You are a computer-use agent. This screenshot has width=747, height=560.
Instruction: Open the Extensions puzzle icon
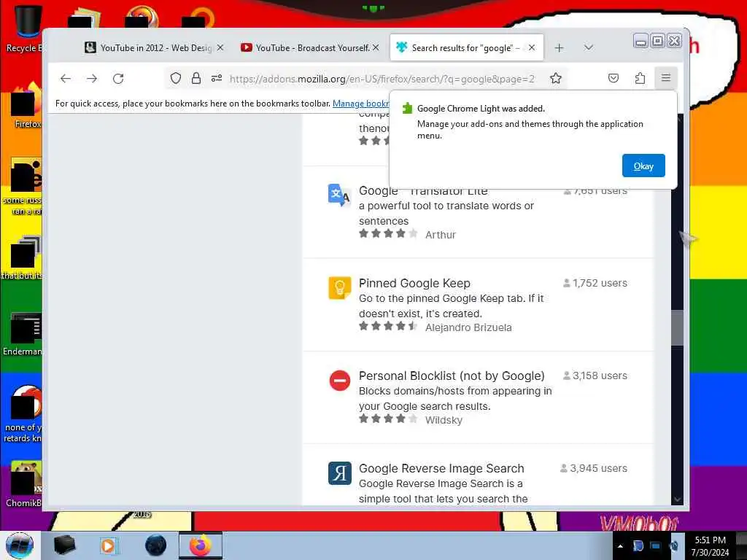tap(640, 78)
